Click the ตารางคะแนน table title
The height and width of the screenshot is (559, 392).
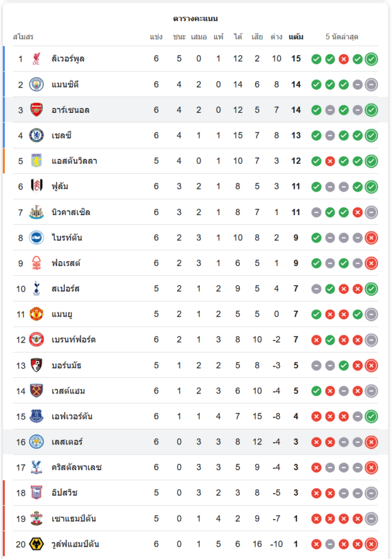[195, 18]
